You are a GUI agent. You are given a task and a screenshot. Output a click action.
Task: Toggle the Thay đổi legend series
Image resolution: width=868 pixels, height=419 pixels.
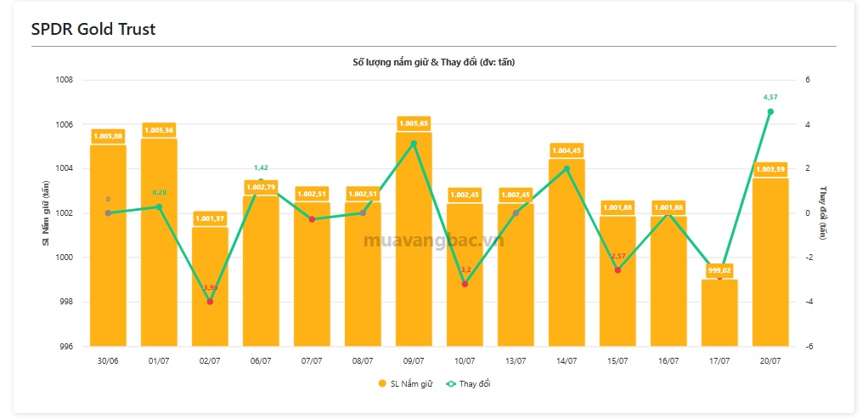pyautogui.click(x=468, y=383)
